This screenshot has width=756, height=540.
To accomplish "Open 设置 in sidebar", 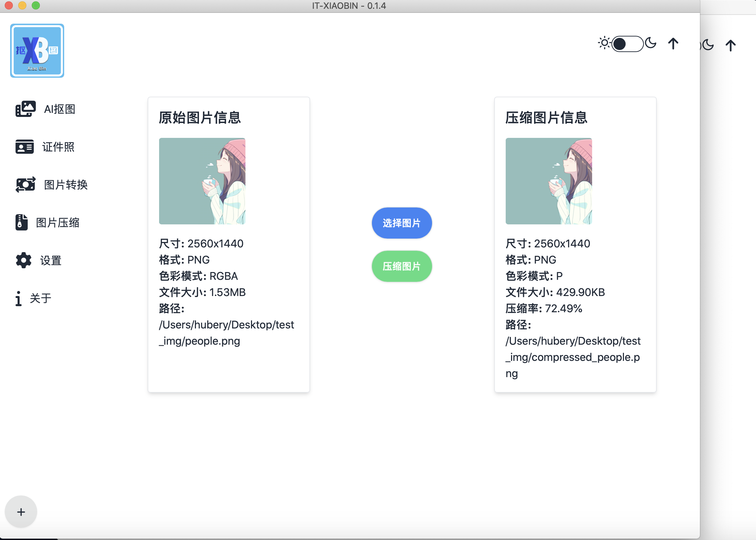I will tap(39, 260).
